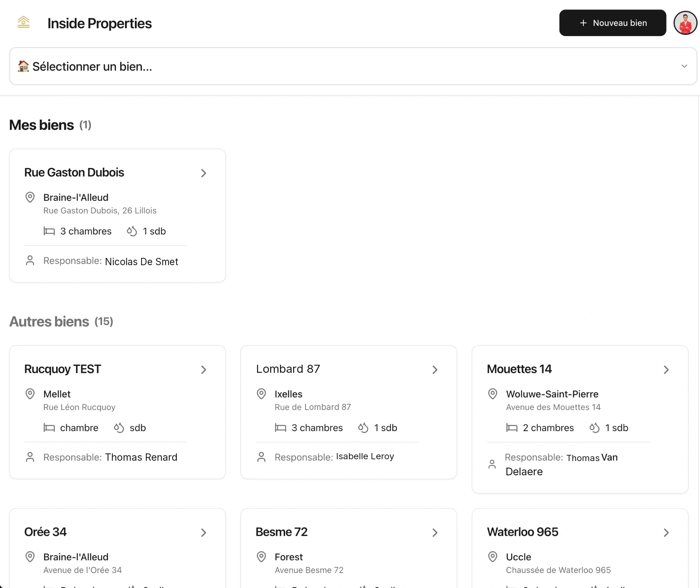The height and width of the screenshot is (588, 700).
Task: Click the chevron arrow in property selector
Action: [x=684, y=66]
